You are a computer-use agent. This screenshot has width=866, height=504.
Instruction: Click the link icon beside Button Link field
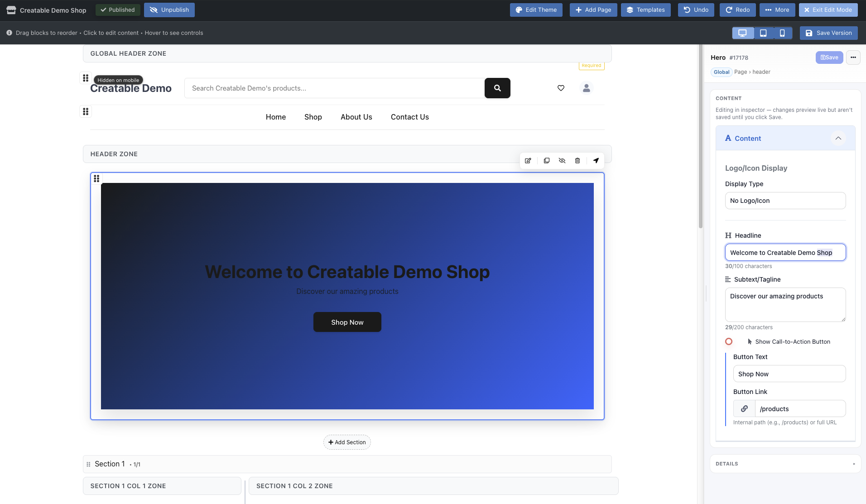[x=744, y=408]
